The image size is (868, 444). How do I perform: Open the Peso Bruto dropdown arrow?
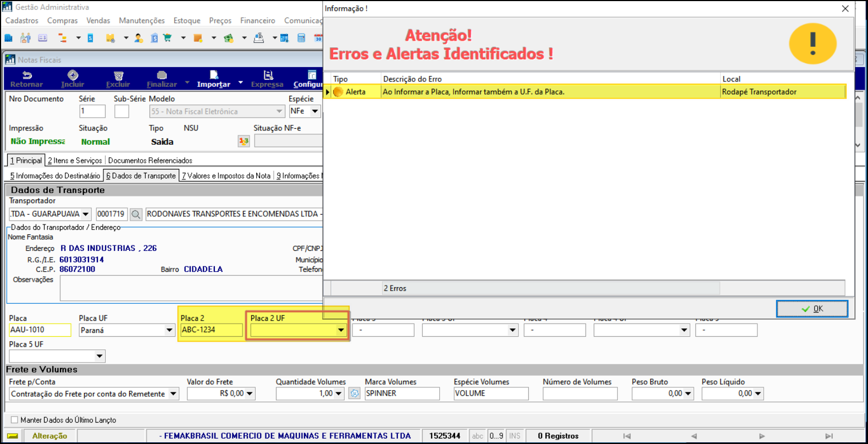[688, 393]
